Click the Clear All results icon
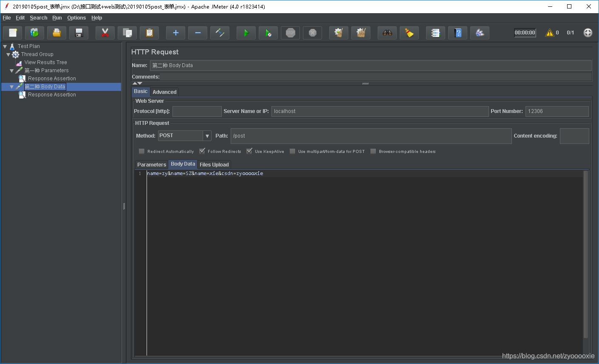The image size is (599, 364). pyautogui.click(x=361, y=33)
